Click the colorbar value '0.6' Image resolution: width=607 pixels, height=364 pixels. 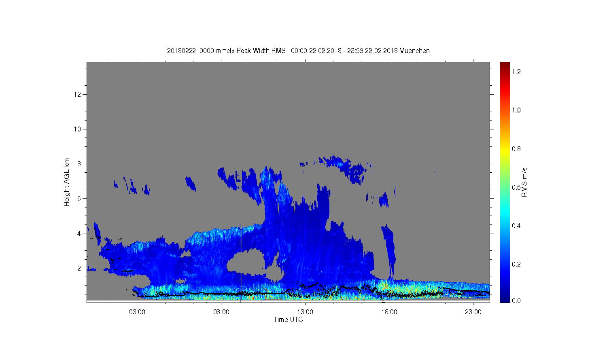coord(516,187)
